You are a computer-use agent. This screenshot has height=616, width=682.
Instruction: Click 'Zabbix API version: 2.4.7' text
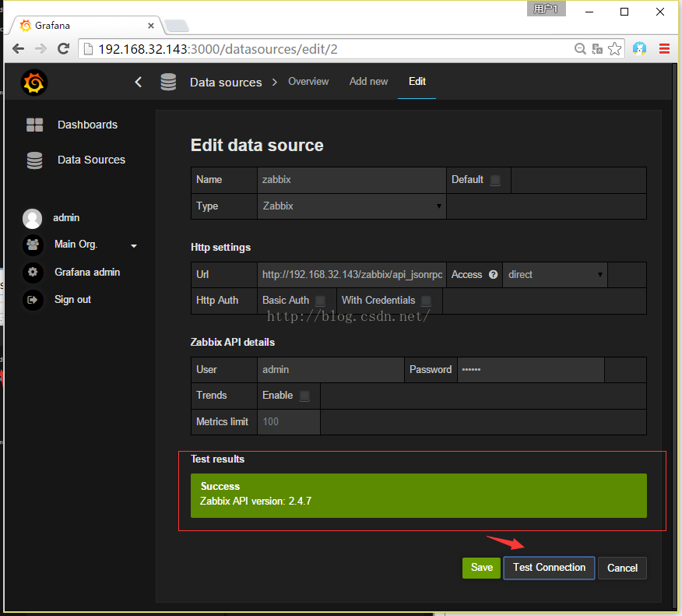tap(255, 502)
